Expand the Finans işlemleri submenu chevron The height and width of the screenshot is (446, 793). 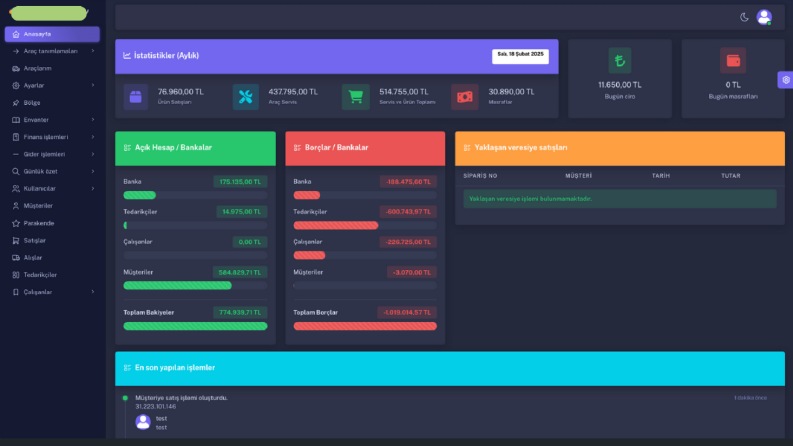pyautogui.click(x=93, y=137)
